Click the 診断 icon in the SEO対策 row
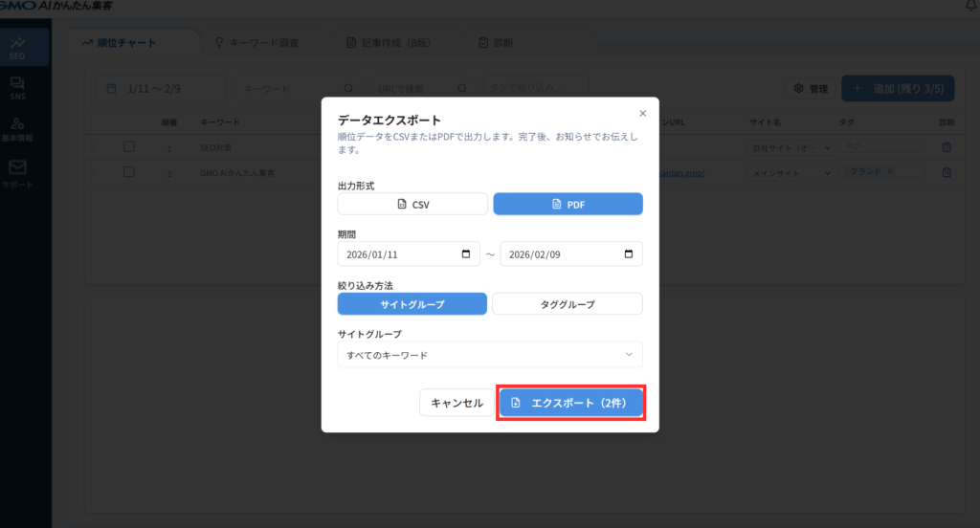 pyautogui.click(x=947, y=147)
